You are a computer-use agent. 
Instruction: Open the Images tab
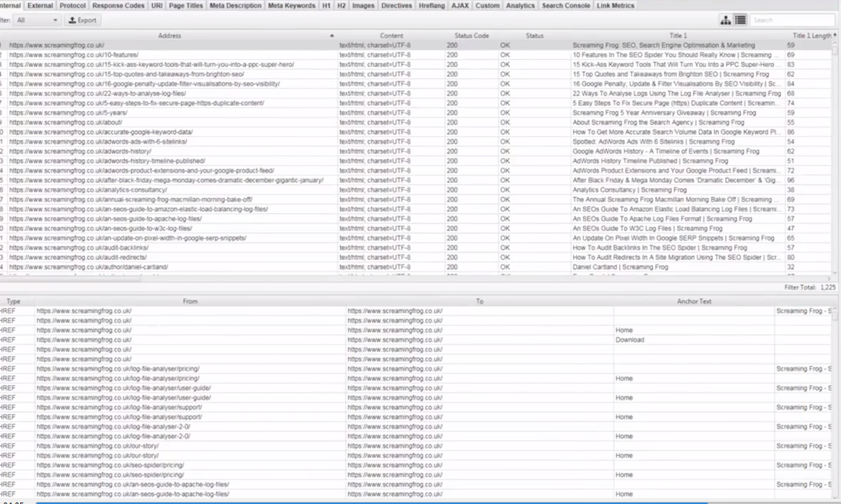pos(363,5)
